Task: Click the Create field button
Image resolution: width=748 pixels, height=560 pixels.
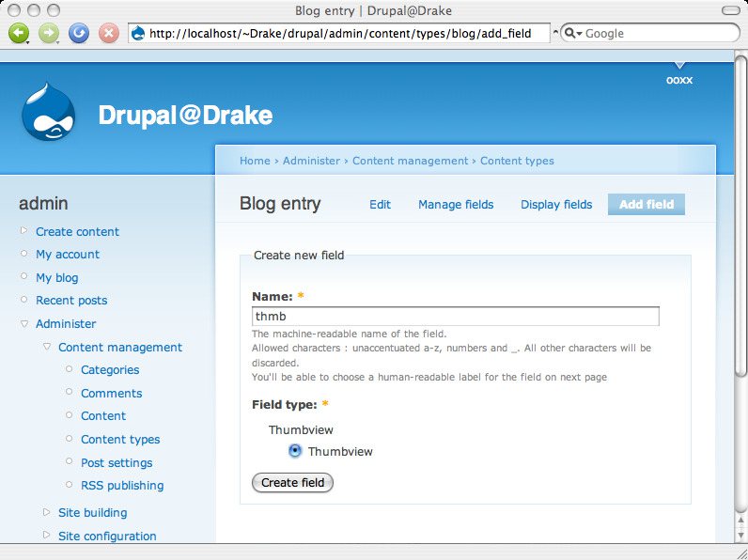Action: tap(292, 483)
